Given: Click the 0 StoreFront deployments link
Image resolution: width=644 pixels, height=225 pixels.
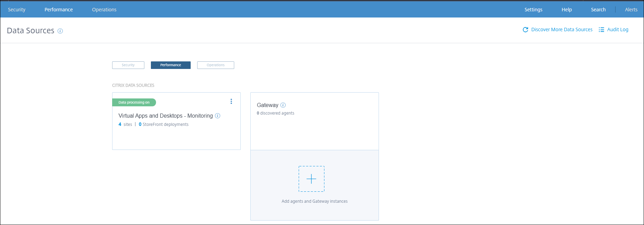Looking at the screenshot, I should click(x=164, y=125).
